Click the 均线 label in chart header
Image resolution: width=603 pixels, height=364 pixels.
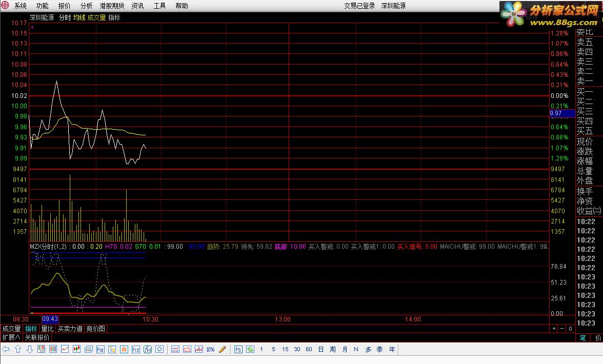point(79,17)
